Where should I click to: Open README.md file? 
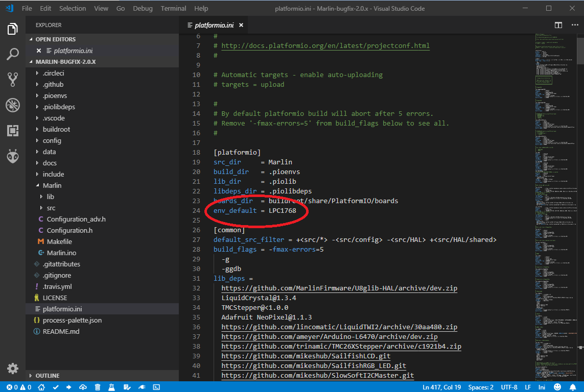[x=61, y=331]
